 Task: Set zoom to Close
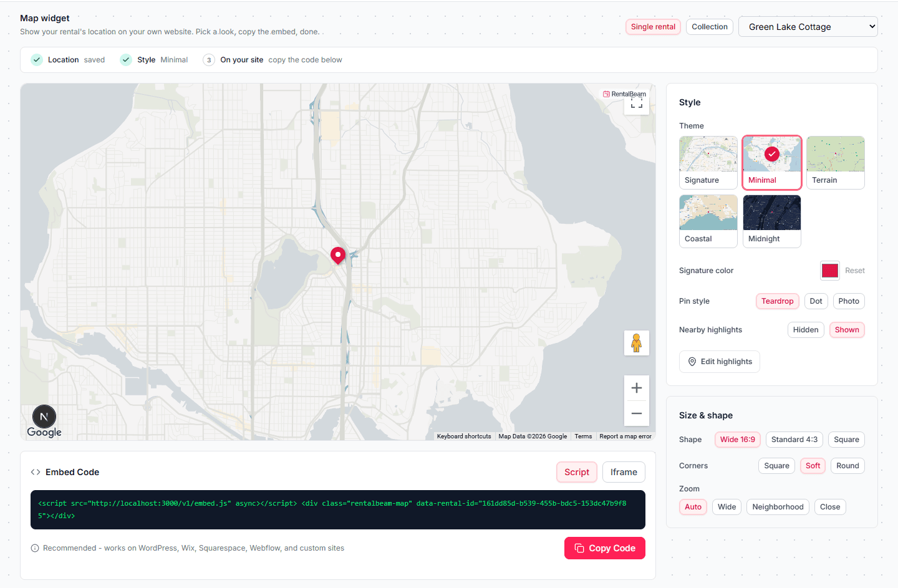[830, 507]
